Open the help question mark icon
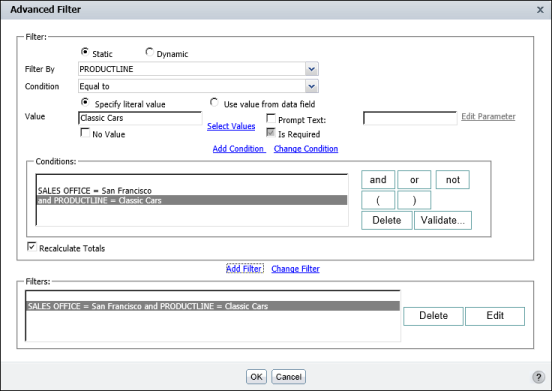The height and width of the screenshot is (391, 552). click(538, 377)
